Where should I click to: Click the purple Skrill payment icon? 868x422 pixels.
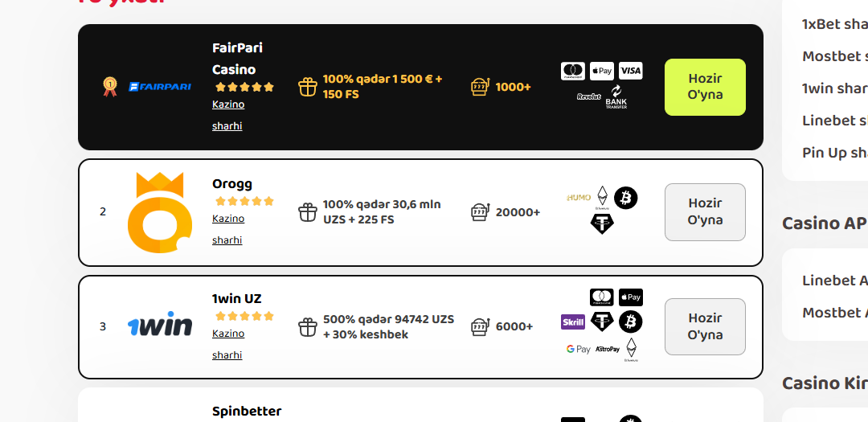pyautogui.click(x=573, y=322)
